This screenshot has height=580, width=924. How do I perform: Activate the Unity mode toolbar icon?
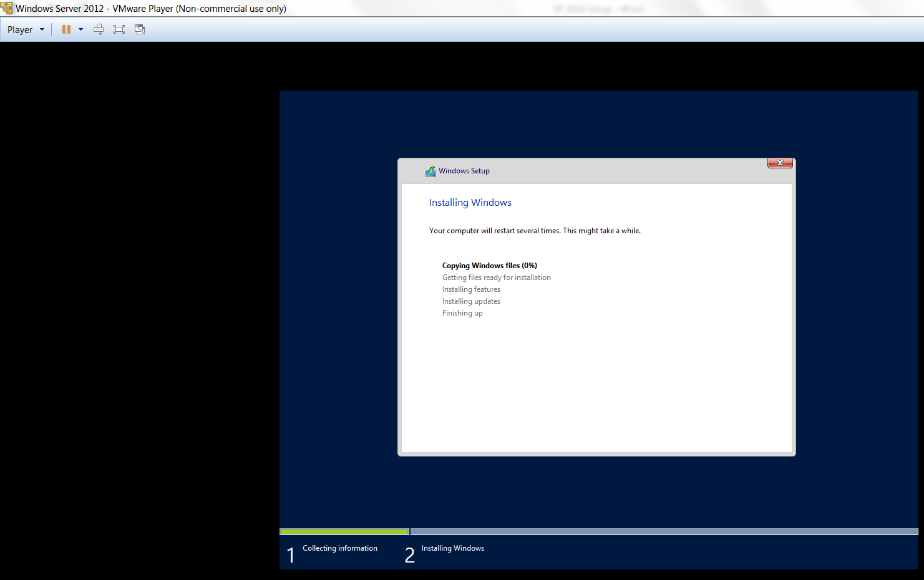(x=140, y=29)
